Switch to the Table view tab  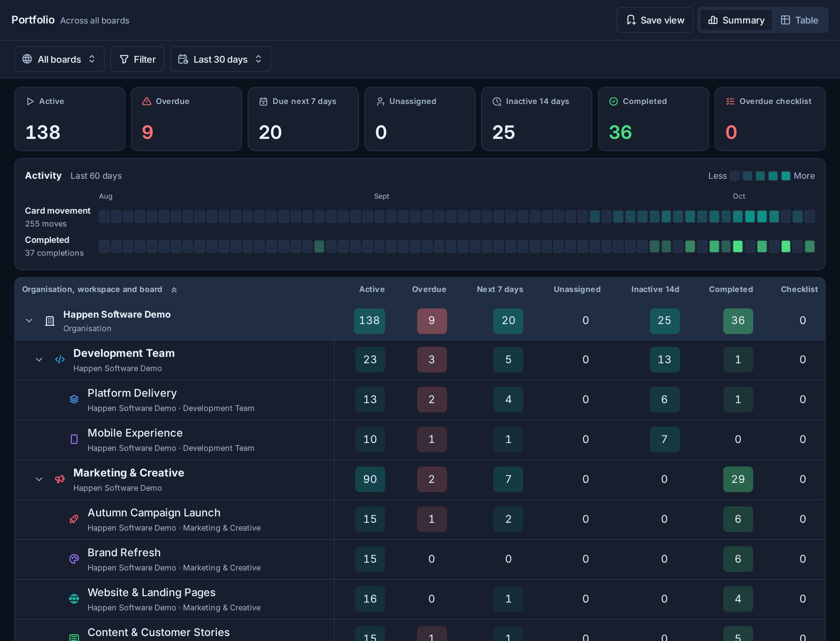tap(799, 20)
